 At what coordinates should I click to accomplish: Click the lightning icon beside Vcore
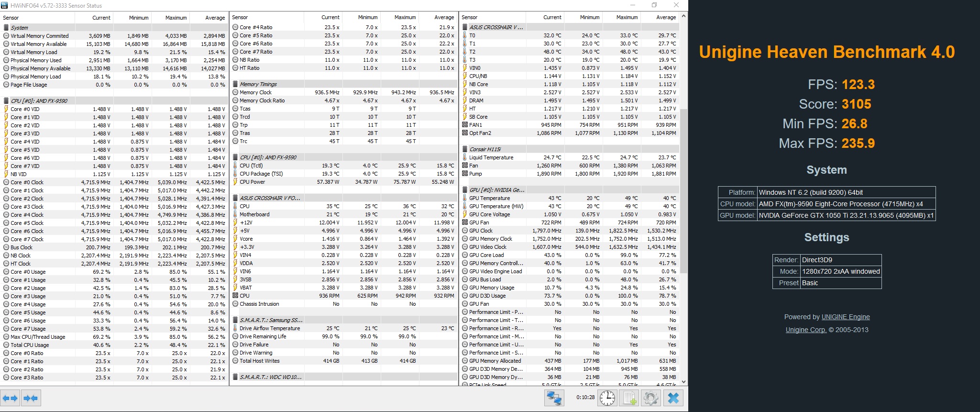[x=235, y=239]
